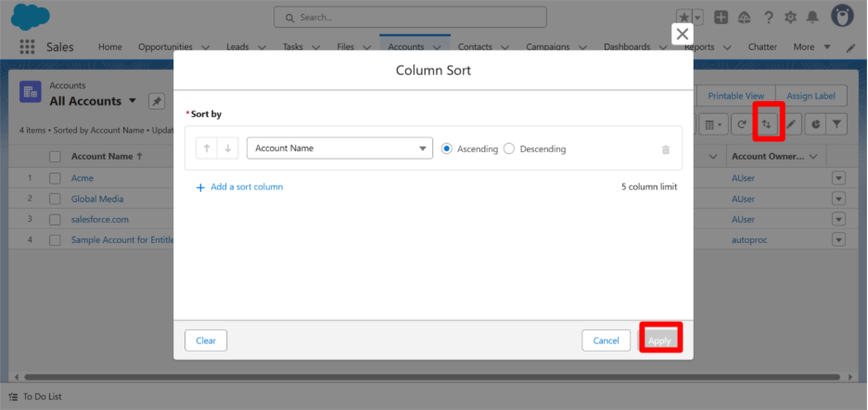Open the salesforce.com row actions dropdown
The image size is (868, 410).
click(838, 220)
